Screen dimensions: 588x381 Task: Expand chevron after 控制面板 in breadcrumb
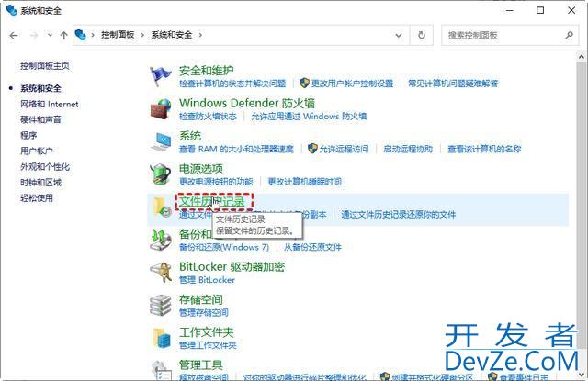(x=142, y=35)
